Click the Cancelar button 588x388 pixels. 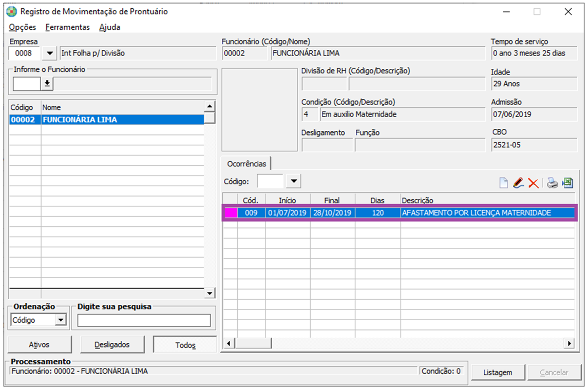(x=554, y=372)
